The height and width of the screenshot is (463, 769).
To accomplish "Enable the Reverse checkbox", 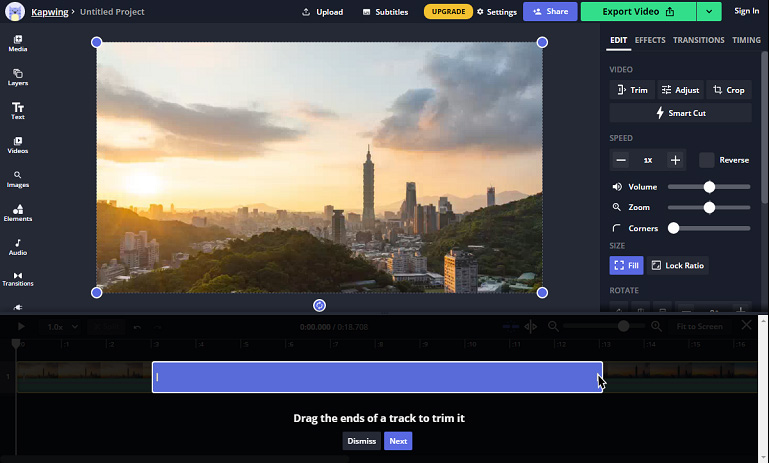I will [706, 160].
